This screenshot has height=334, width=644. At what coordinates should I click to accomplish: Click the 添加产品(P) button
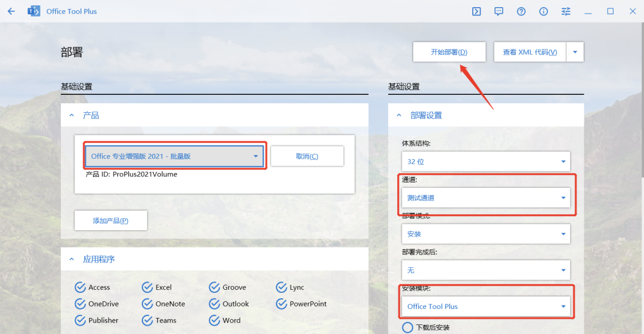pyautogui.click(x=111, y=221)
